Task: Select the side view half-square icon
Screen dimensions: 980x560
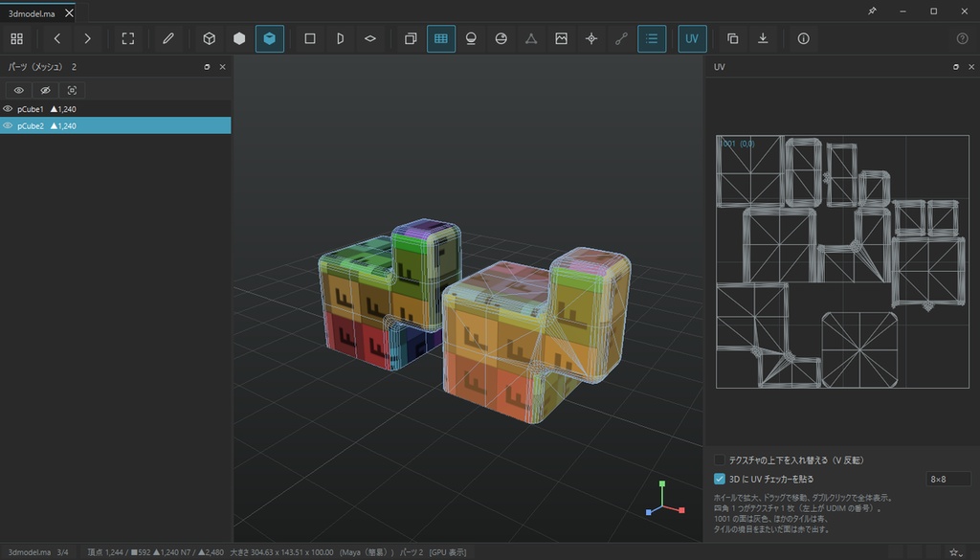Action: (x=340, y=38)
